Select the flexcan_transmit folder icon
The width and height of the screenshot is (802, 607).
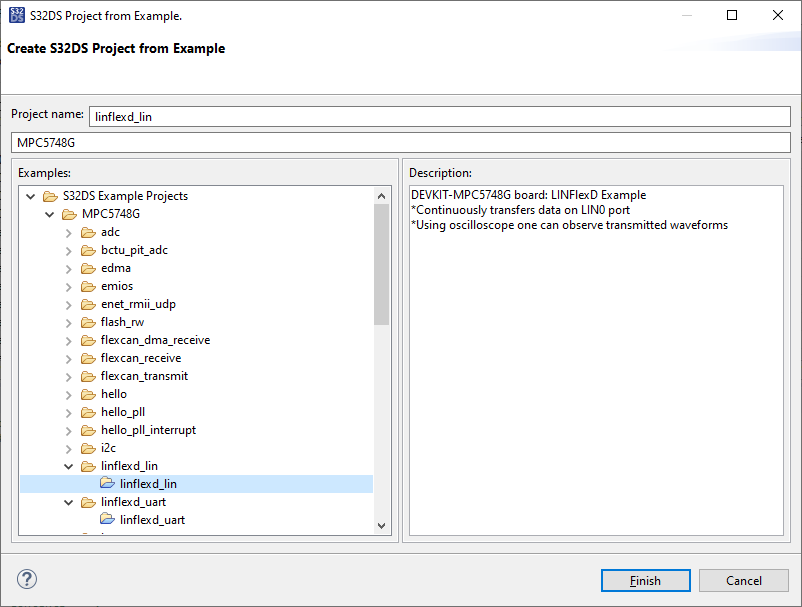88,376
